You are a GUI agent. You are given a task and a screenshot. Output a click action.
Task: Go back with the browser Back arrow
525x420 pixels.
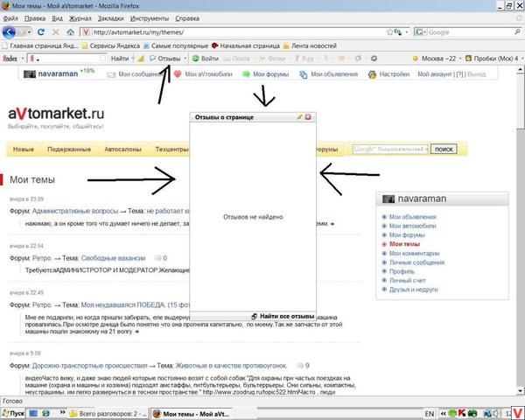[x=9, y=32]
